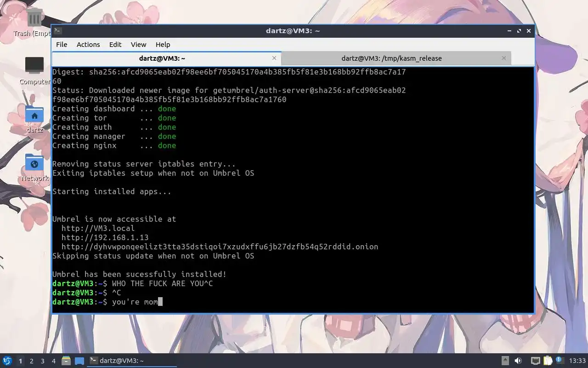Click the .onion address line
Image resolution: width=588 pixels, height=368 pixels.
click(x=220, y=247)
